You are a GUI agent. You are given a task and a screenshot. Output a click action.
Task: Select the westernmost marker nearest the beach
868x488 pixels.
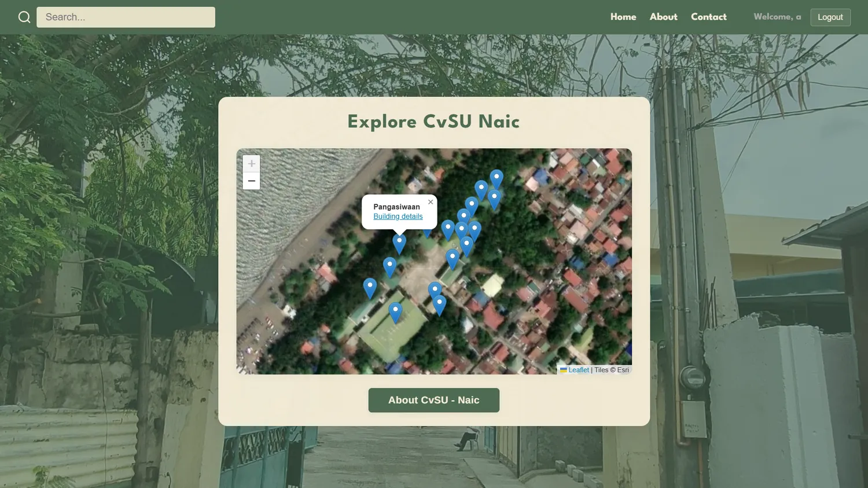370,288
